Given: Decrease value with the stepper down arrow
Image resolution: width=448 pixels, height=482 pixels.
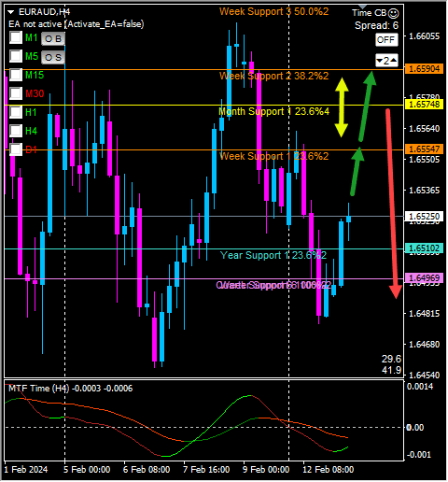Looking at the screenshot, I should coord(379,61).
